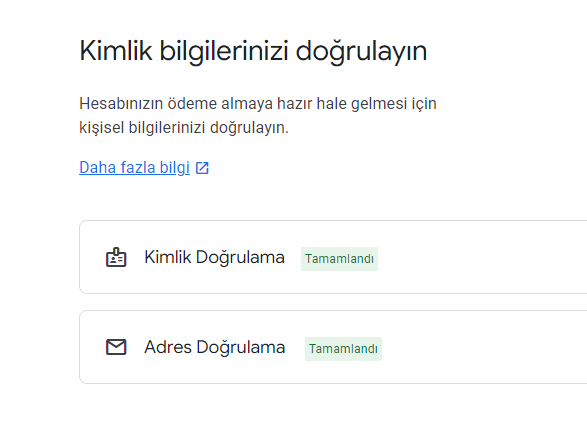Screen dimensions: 587x428
Task: Click the word bilgilerinizi in the page heading
Action: [x=224, y=52]
